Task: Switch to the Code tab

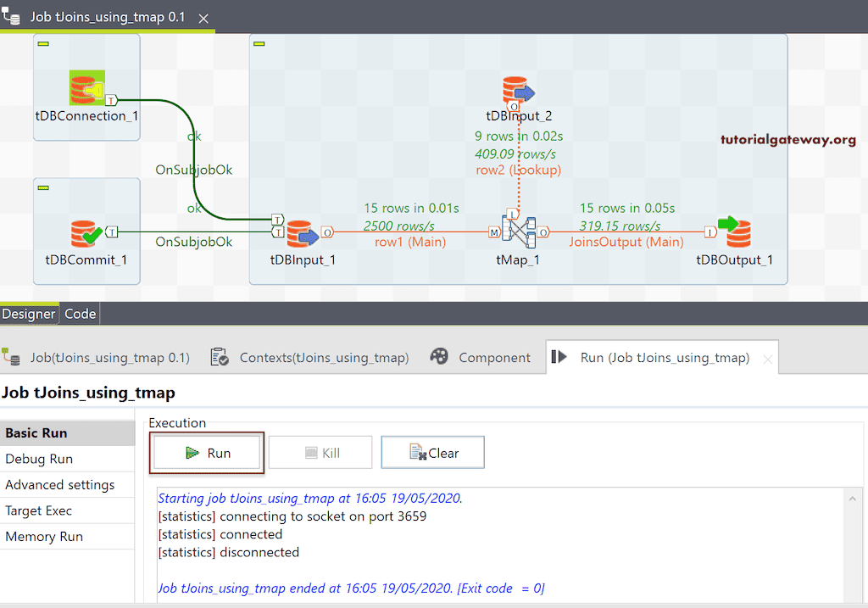Action: pyautogui.click(x=79, y=313)
